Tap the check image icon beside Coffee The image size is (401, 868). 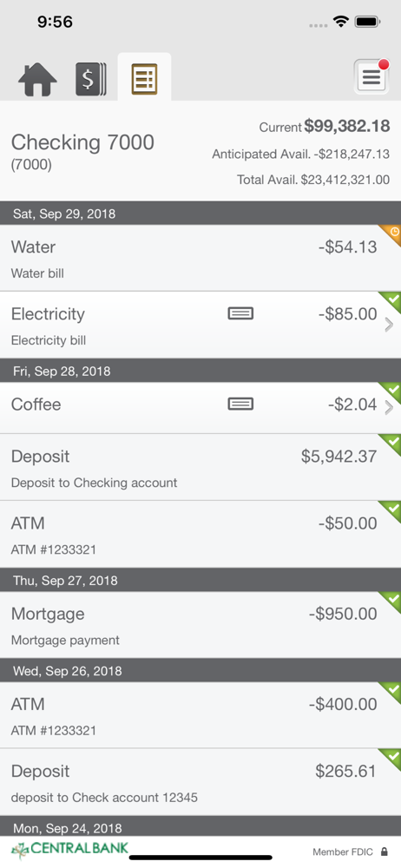click(x=241, y=404)
